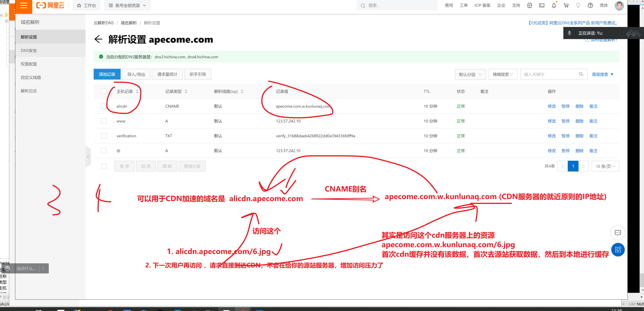Click the 新手引导 button

198,74
